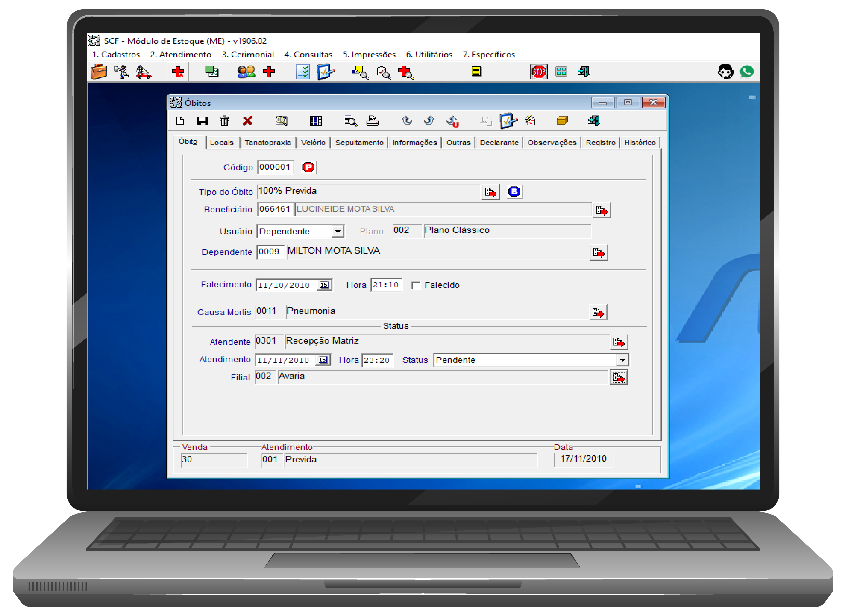The width and height of the screenshot is (846, 616).
Task: Switch to the Declarante tab
Action: pyautogui.click(x=499, y=143)
